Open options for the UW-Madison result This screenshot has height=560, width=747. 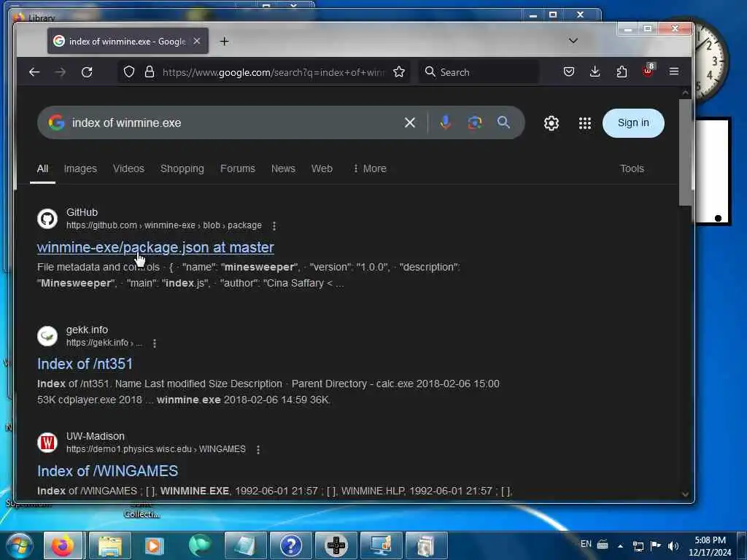click(258, 449)
